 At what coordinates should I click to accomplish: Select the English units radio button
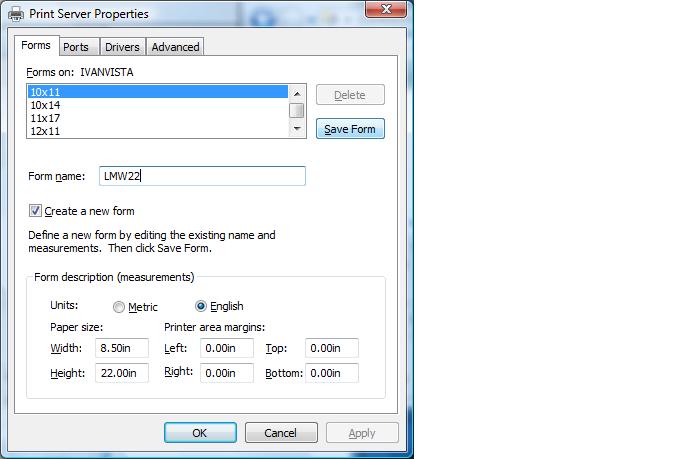(x=201, y=307)
